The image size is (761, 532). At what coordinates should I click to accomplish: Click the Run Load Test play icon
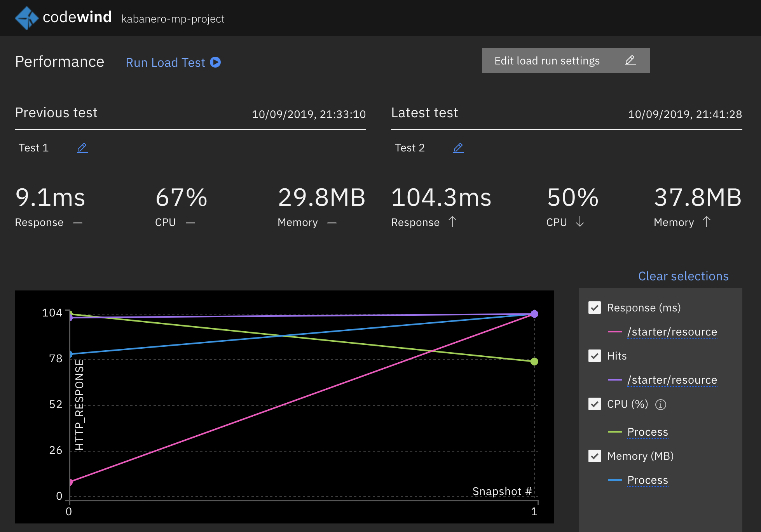pyautogui.click(x=215, y=62)
